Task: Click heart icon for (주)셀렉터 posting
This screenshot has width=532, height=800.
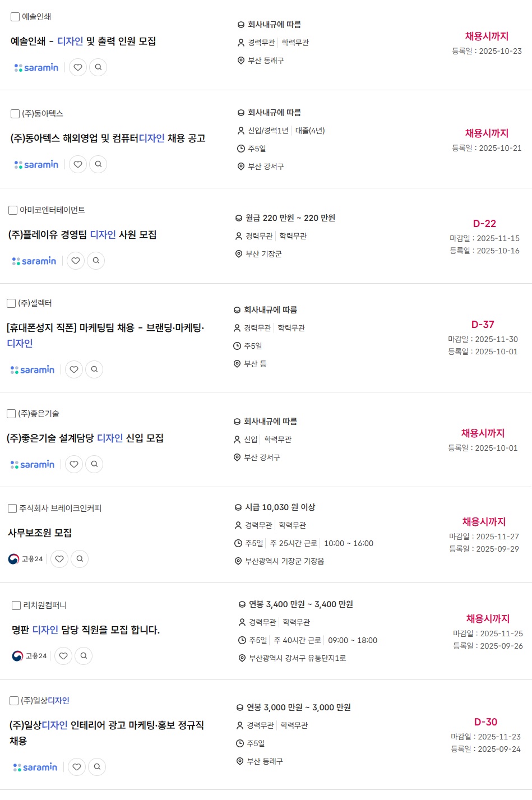Action: click(x=74, y=369)
